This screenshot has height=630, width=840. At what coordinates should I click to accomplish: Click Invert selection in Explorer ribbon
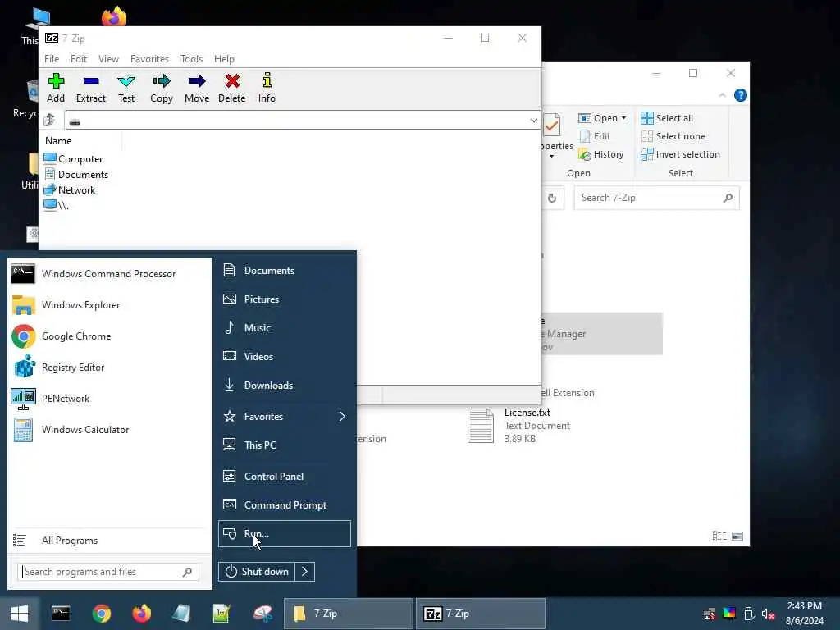point(680,154)
